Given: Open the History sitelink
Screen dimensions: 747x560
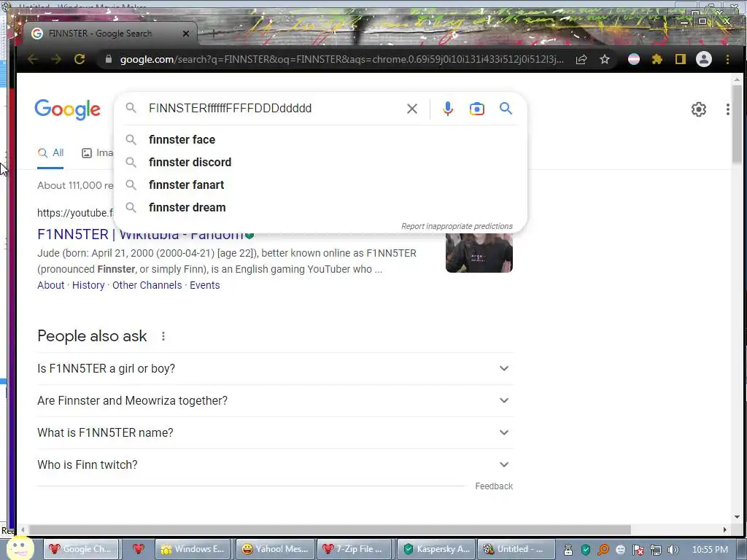Looking at the screenshot, I should [x=88, y=285].
